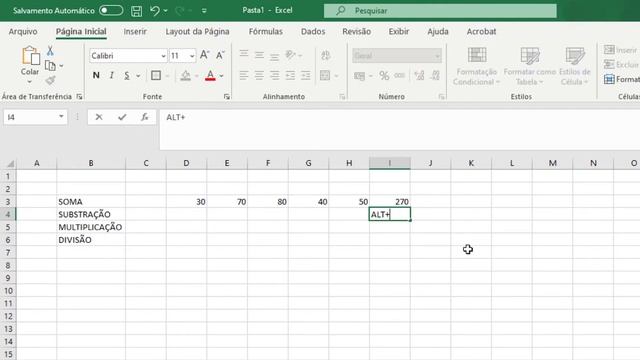Image resolution: width=640 pixels, height=360 pixels.
Task: Toggle underline (S) formatting
Action: click(127, 76)
